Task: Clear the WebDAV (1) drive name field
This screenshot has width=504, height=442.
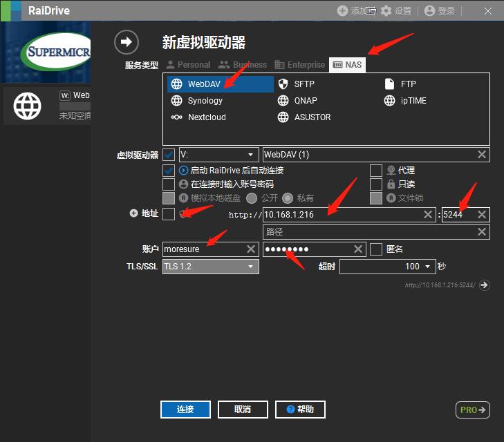Action: click(x=481, y=155)
